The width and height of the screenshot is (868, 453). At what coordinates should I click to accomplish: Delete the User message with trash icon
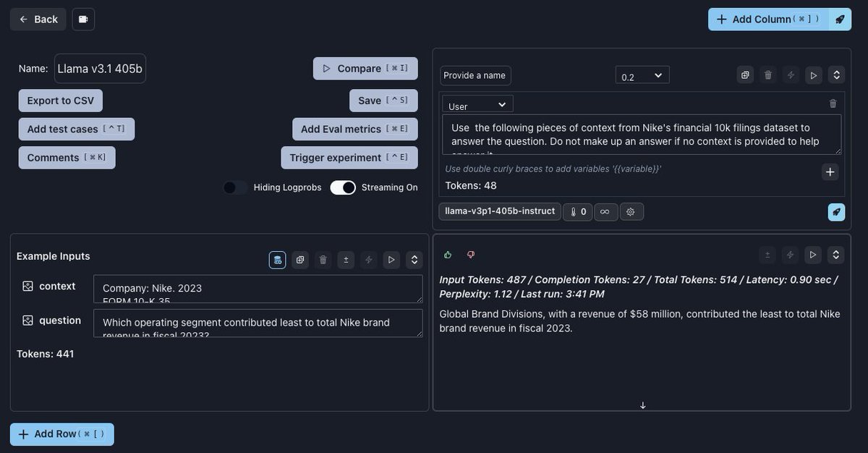[x=833, y=103]
